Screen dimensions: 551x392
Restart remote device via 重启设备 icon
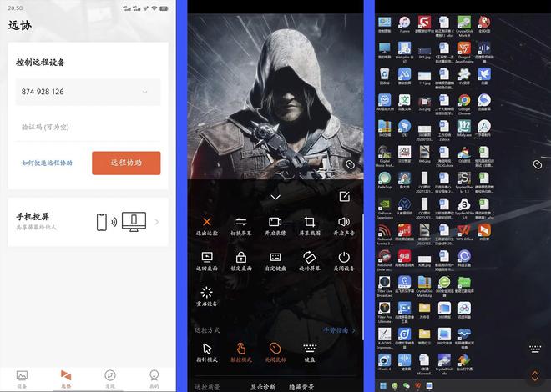207,293
